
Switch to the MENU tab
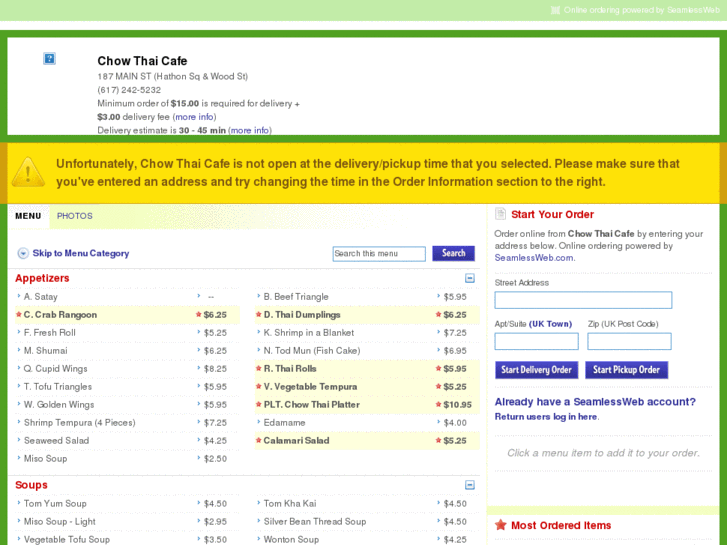click(x=28, y=216)
